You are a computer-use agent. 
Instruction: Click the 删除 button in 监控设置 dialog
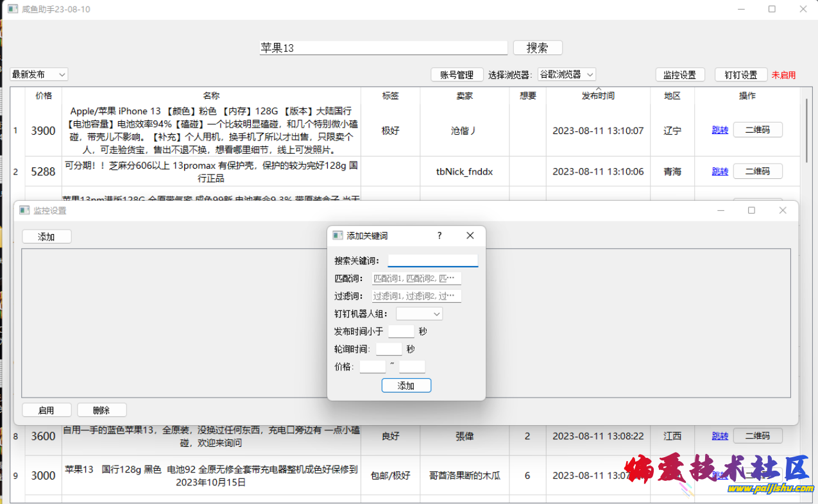tap(102, 410)
